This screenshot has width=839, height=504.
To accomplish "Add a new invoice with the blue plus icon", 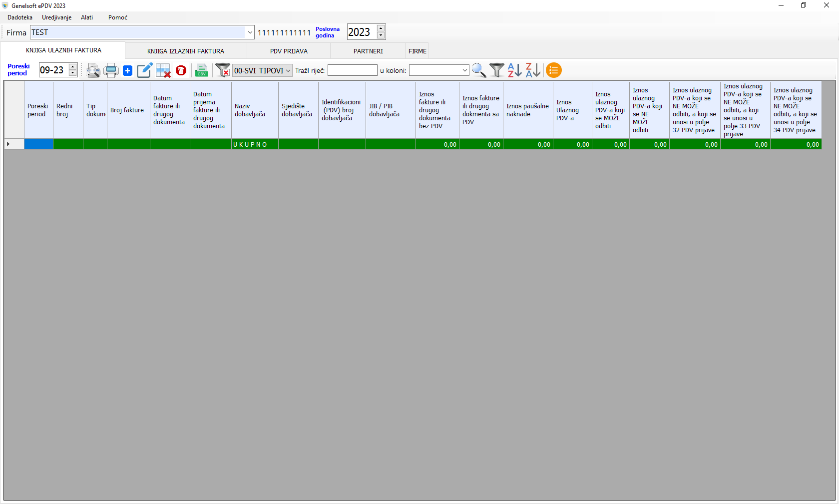I will pyautogui.click(x=128, y=70).
